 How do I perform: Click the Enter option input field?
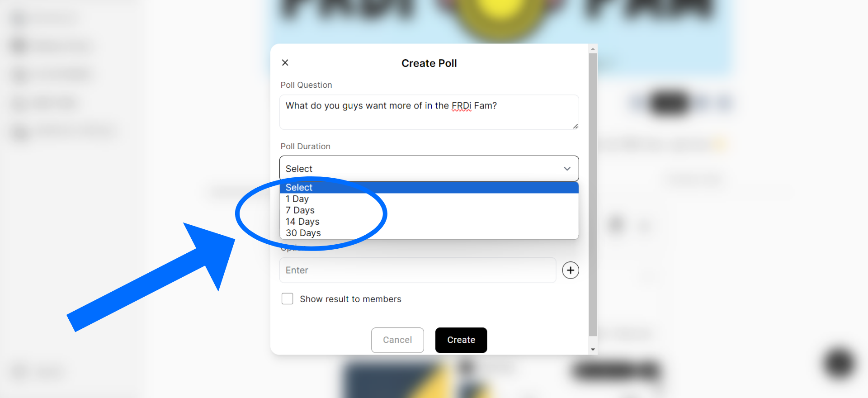click(x=418, y=270)
